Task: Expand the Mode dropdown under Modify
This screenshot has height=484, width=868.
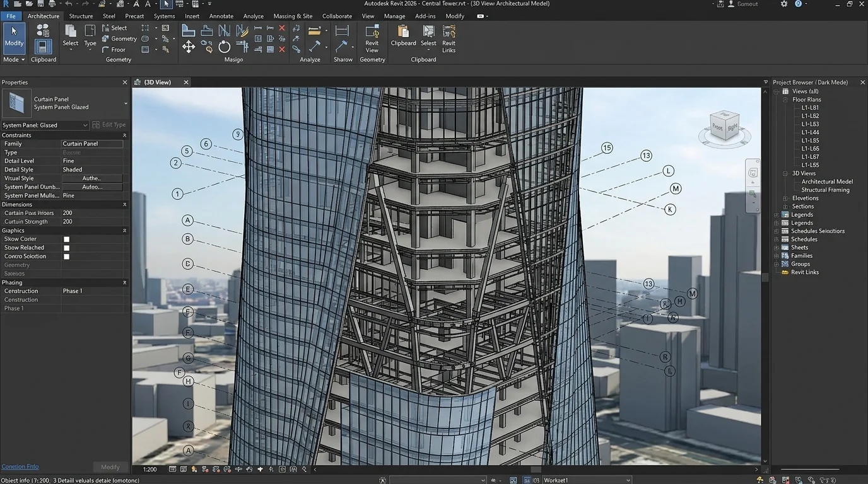Action: (x=14, y=59)
